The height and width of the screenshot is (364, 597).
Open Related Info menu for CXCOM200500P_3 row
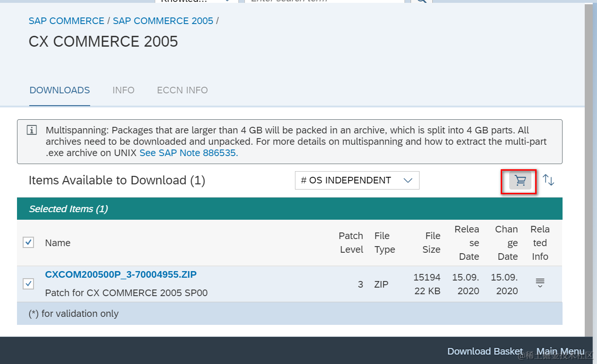click(x=540, y=283)
